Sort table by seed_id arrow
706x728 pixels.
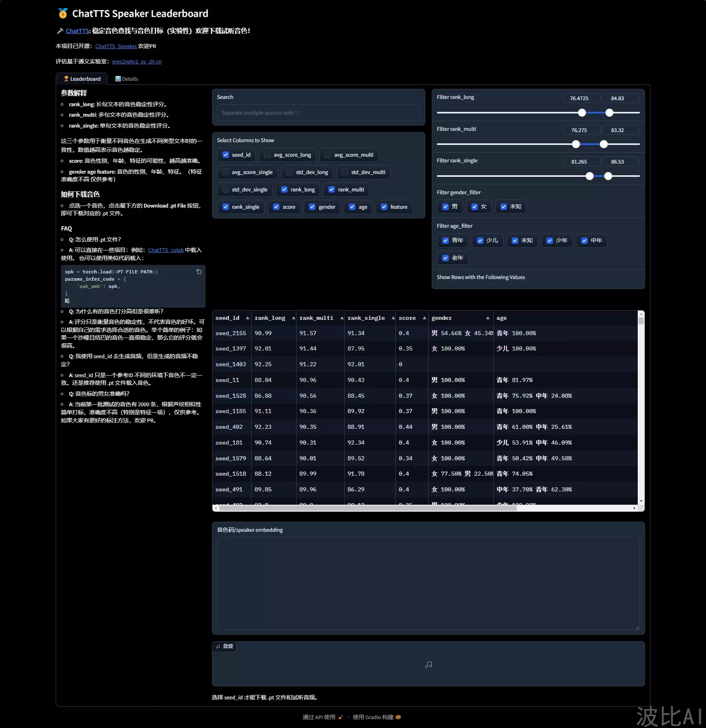point(247,318)
